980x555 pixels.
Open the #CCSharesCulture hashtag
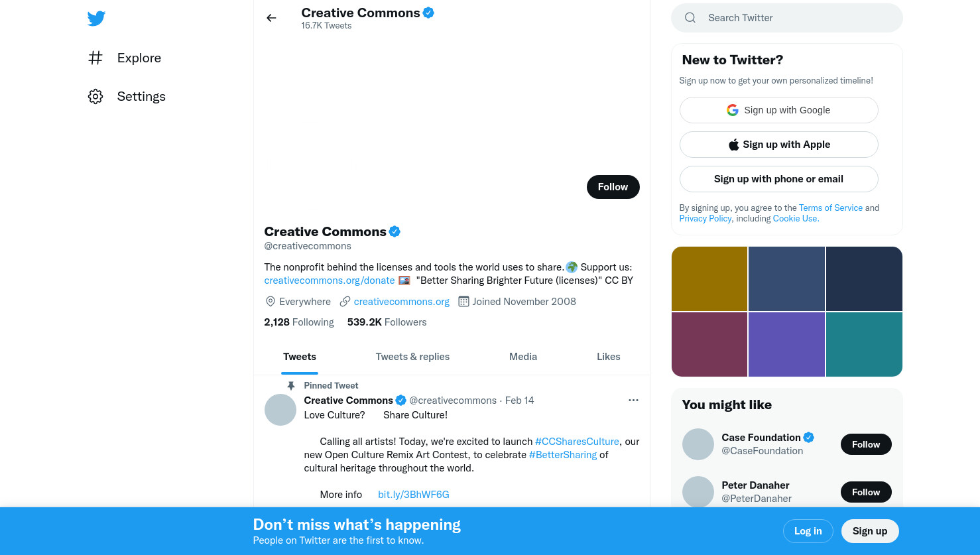click(x=577, y=442)
